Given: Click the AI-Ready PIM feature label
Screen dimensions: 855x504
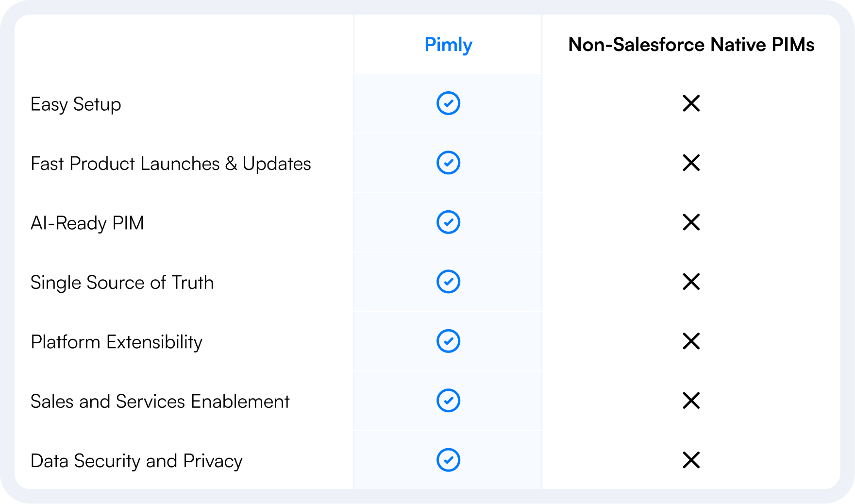Looking at the screenshot, I should (x=87, y=223).
